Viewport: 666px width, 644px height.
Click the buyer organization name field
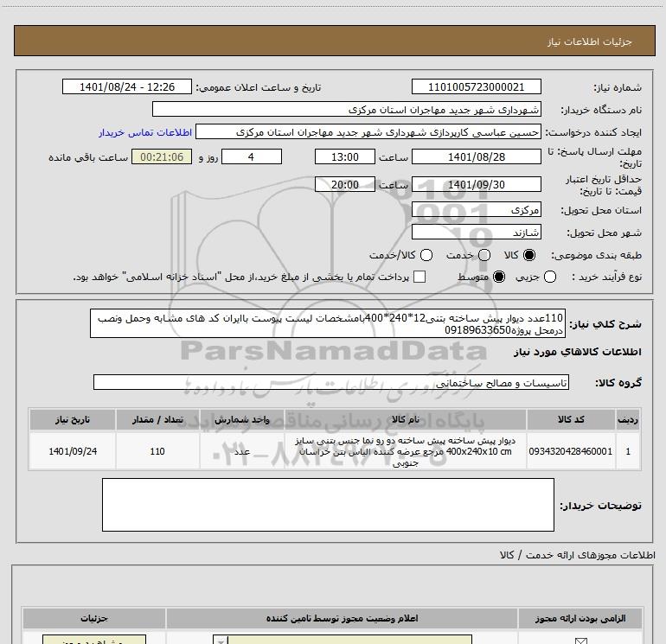point(347,109)
